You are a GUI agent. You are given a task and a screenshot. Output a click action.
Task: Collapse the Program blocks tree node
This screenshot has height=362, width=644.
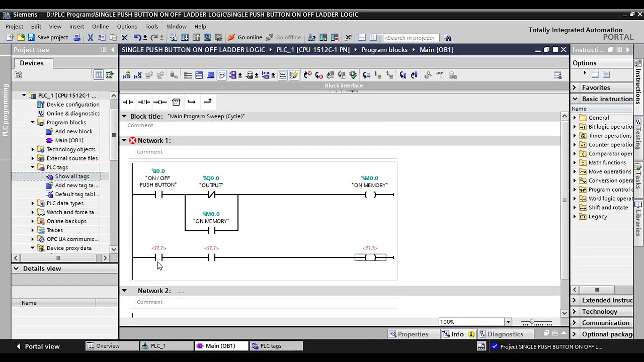pyautogui.click(x=33, y=123)
